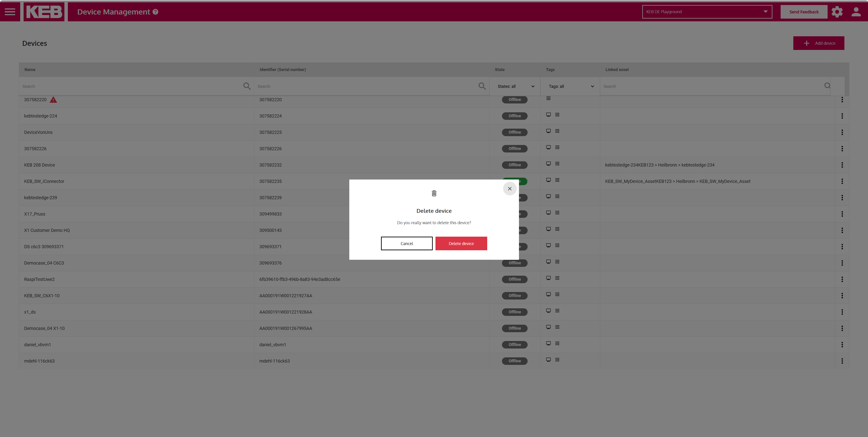Click the Send Feedback button
This screenshot has width=868, height=437.
[x=804, y=12]
